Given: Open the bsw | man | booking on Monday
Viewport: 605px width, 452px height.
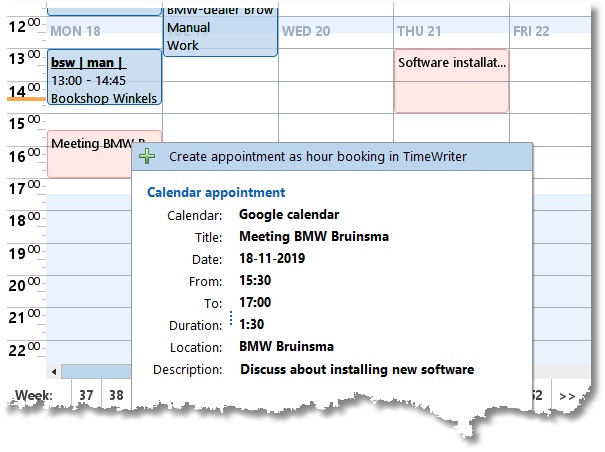Looking at the screenshot, I should pyautogui.click(x=104, y=77).
